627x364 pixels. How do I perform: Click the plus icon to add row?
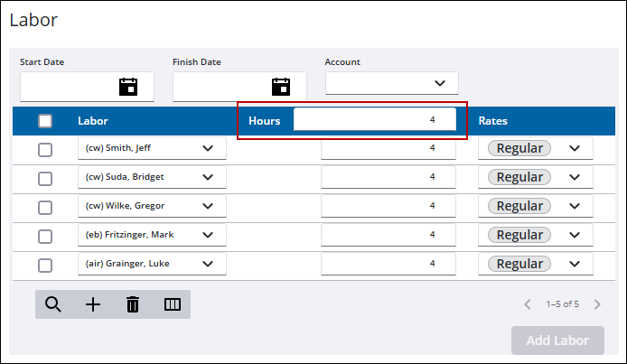coord(93,304)
